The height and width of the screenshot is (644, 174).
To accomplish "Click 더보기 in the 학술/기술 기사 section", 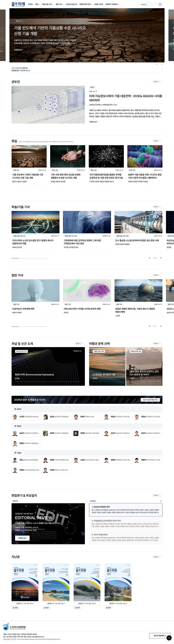I will tap(157, 207).
